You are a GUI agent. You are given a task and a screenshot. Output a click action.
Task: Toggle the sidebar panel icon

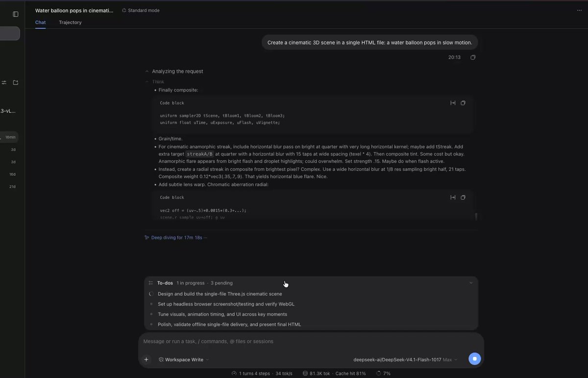[16, 14]
